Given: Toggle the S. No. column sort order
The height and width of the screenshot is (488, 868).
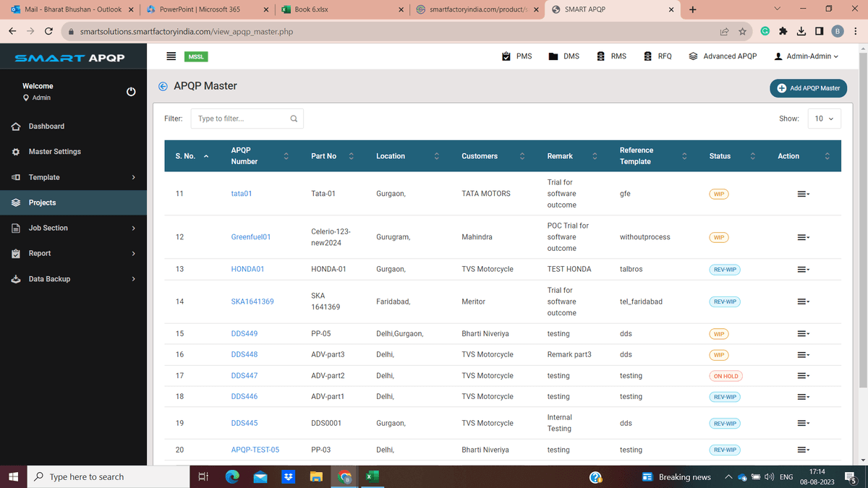Looking at the screenshot, I should coord(206,155).
